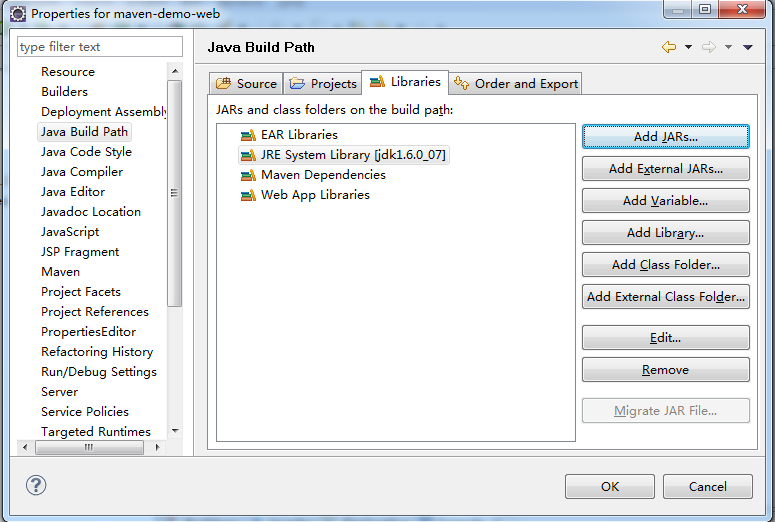775x522 pixels.
Task: Click the Source tab package icon
Action: [x=223, y=84]
